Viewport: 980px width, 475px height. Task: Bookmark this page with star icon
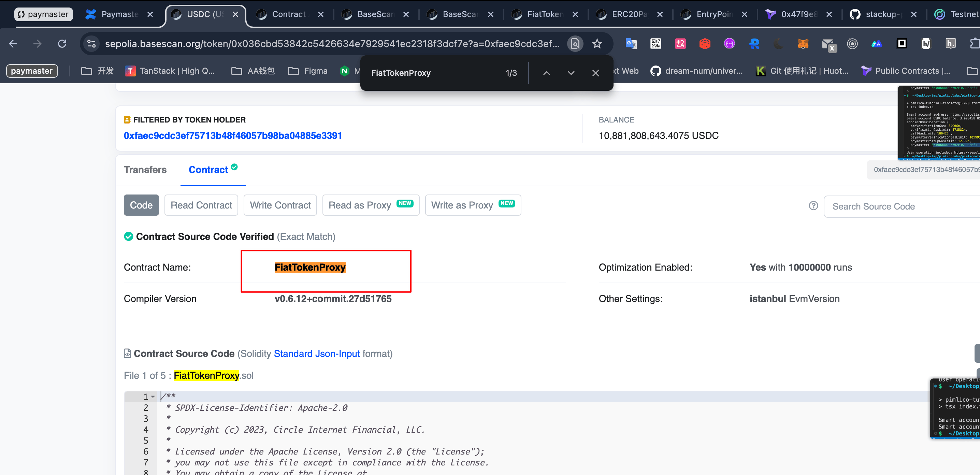[597, 44]
